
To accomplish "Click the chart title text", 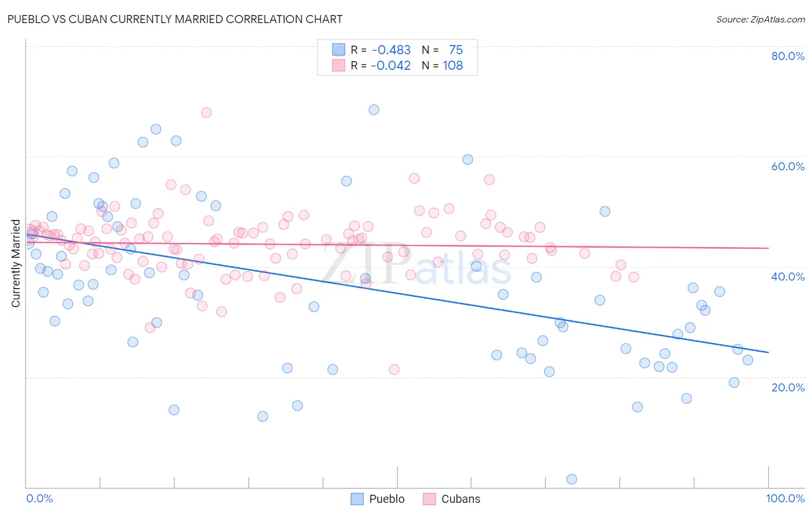I will click(175, 19).
